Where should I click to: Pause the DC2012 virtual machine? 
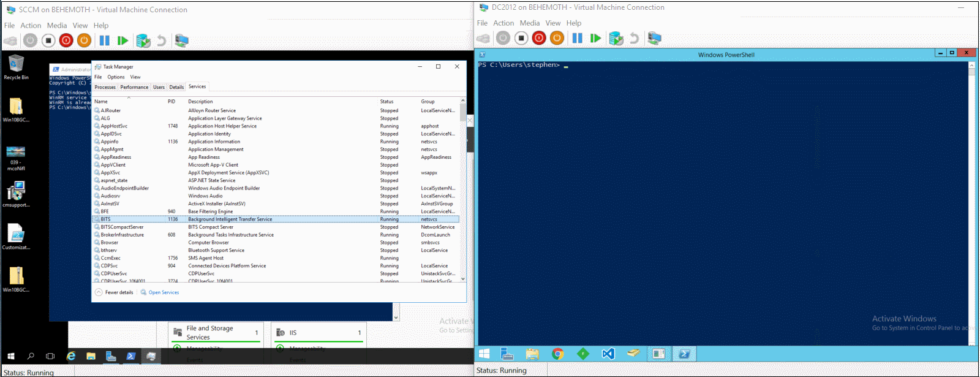577,38
